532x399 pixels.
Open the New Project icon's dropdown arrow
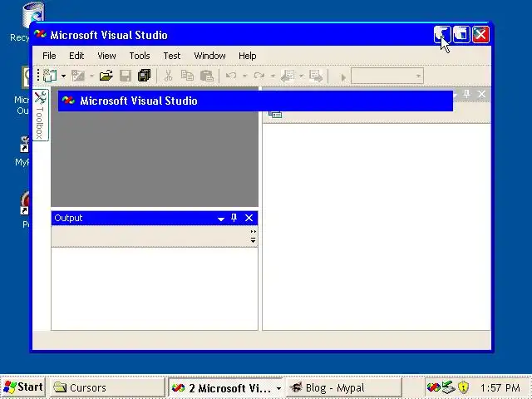(x=63, y=76)
